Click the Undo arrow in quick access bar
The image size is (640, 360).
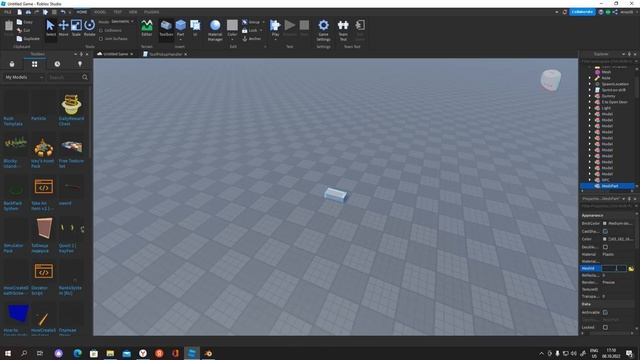pos(63,12)
